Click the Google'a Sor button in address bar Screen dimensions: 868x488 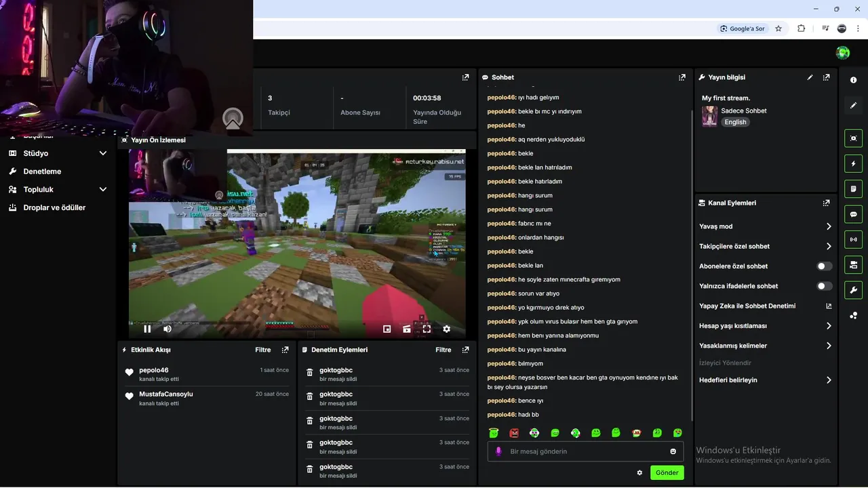[742, 28]
